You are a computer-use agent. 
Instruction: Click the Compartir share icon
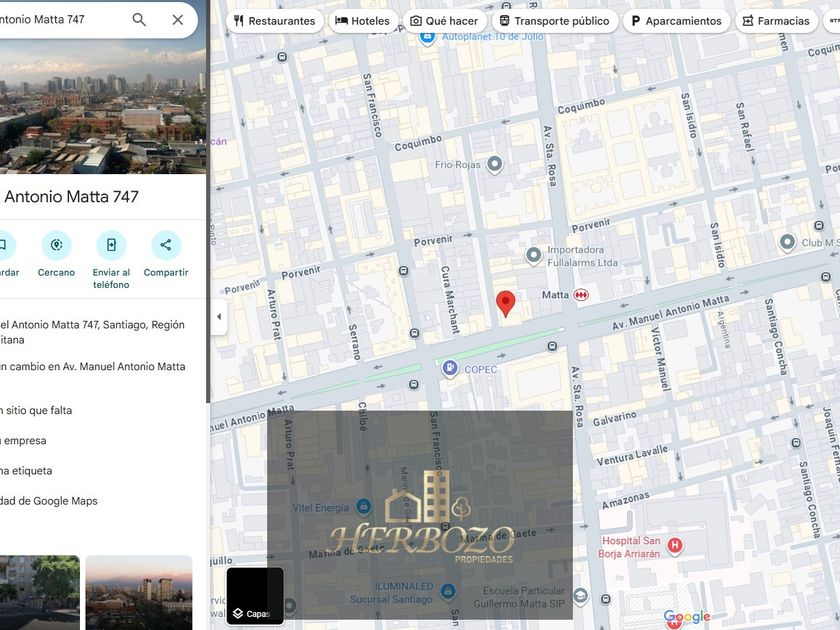point(166,245)
